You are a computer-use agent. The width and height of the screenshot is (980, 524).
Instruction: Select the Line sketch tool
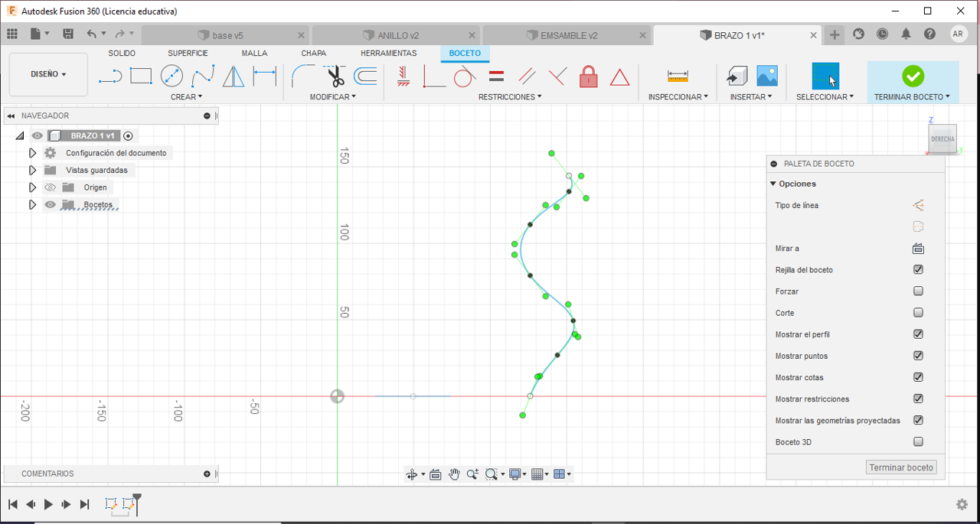click(110, 76)
